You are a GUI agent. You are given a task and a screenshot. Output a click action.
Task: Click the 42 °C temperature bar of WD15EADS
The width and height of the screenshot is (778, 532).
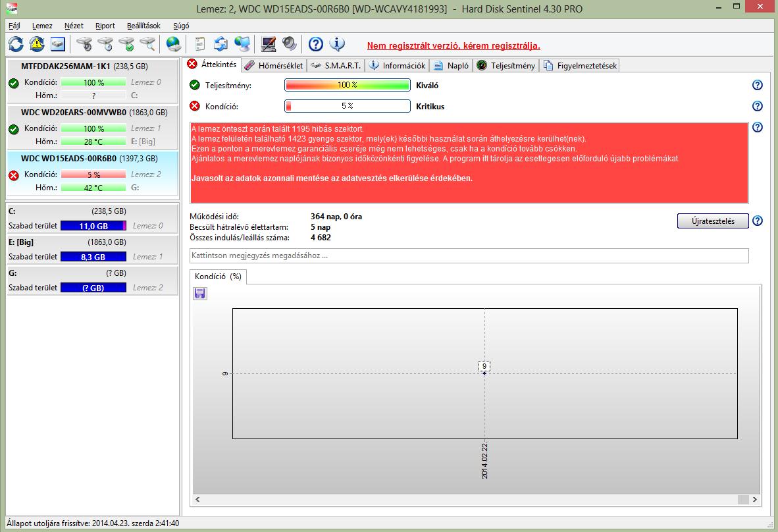[x=93, y=188]
